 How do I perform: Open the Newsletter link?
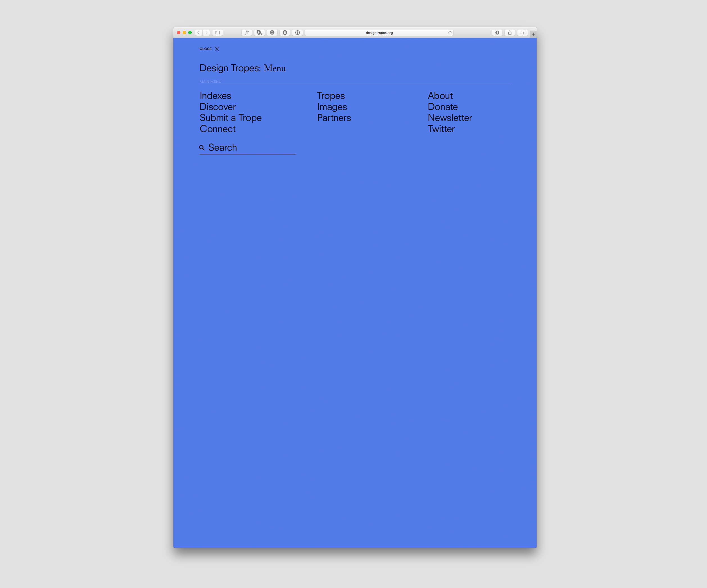click(449, 118)
